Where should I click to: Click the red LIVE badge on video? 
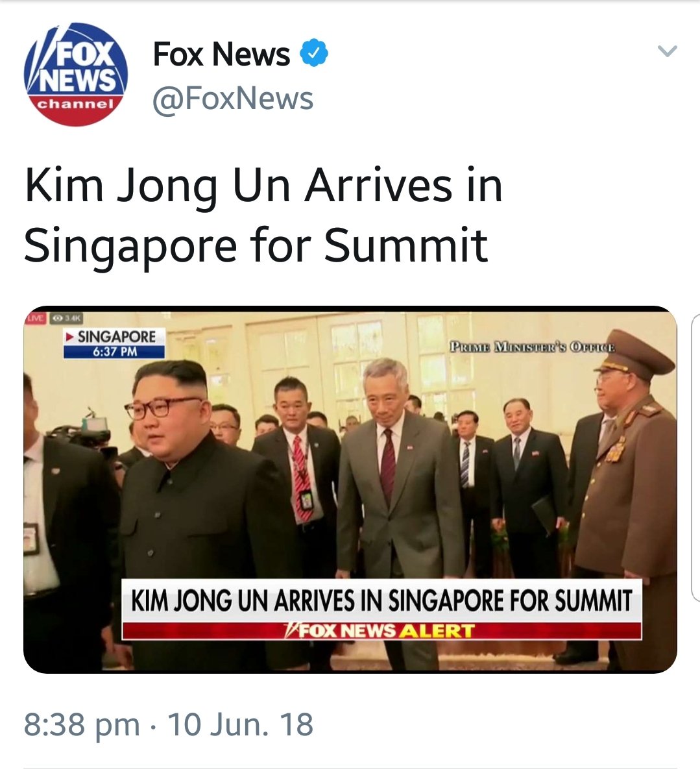tap(36, 318)
